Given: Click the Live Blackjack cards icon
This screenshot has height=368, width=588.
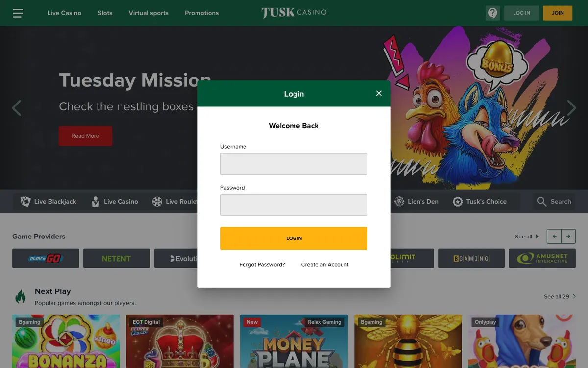Looking at the screenshot, I should [25, 201].
